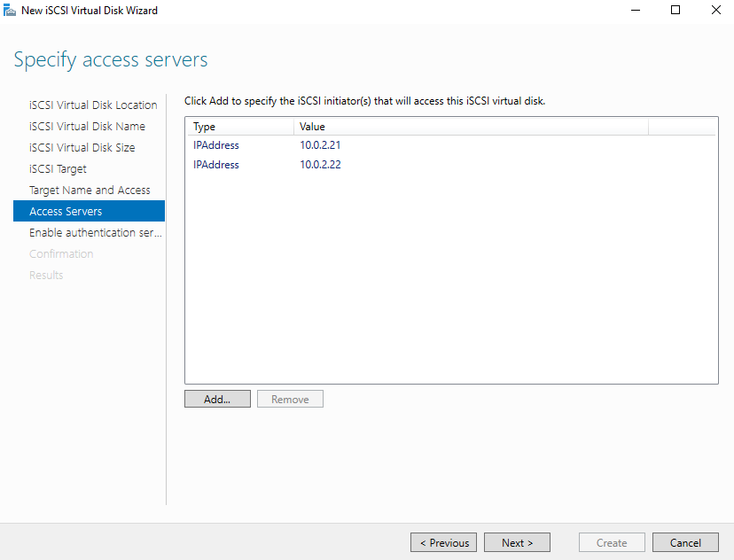The width and height of the screenshot is (734, 560).
Task: Open the Enable authentication services step
Action: (95, 232)
